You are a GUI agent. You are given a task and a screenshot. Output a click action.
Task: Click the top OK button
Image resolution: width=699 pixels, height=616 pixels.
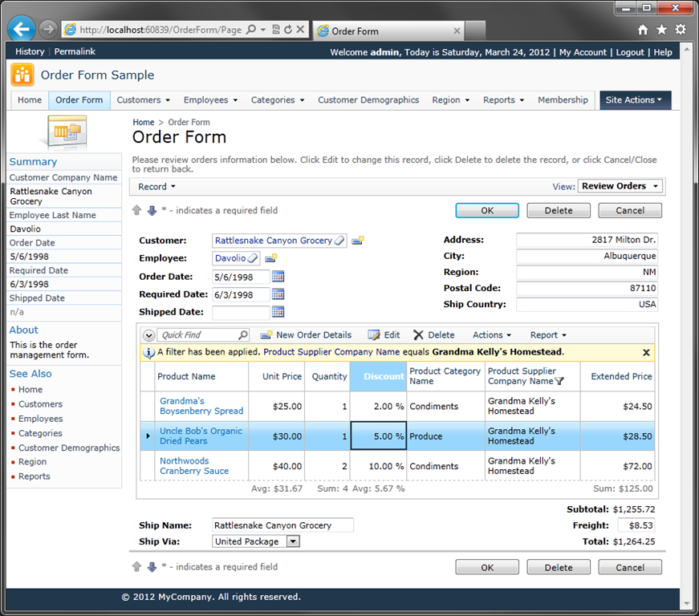click(487, 211)
